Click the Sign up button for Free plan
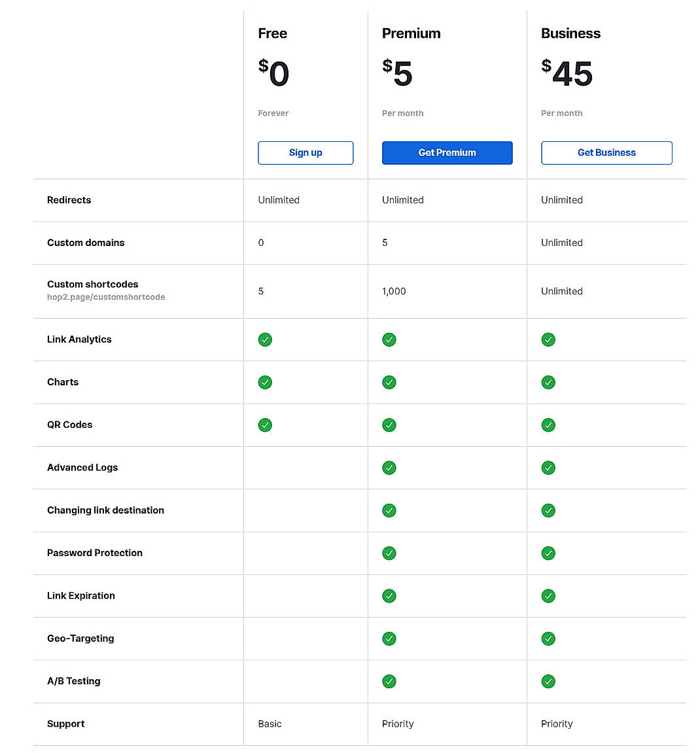 [306, 152]
